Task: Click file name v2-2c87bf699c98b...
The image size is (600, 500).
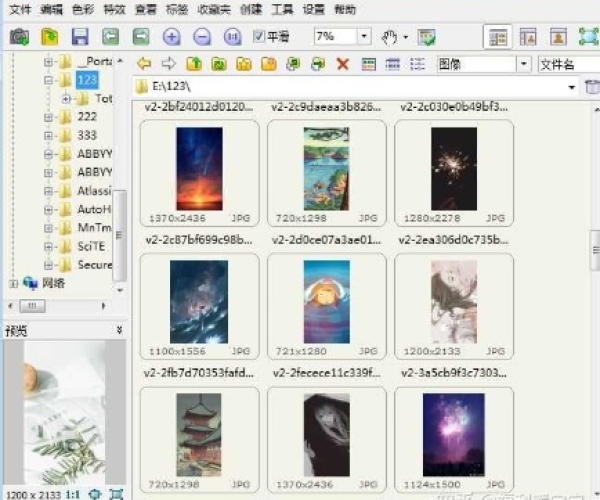Action: click(x=199, y=240)
